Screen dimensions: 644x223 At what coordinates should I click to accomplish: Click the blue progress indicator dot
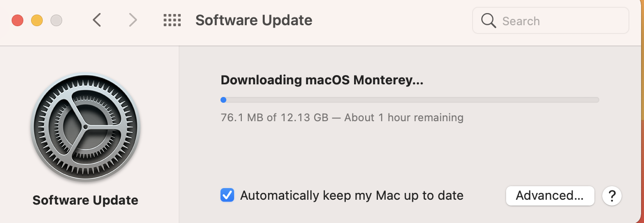pos(223,100)
